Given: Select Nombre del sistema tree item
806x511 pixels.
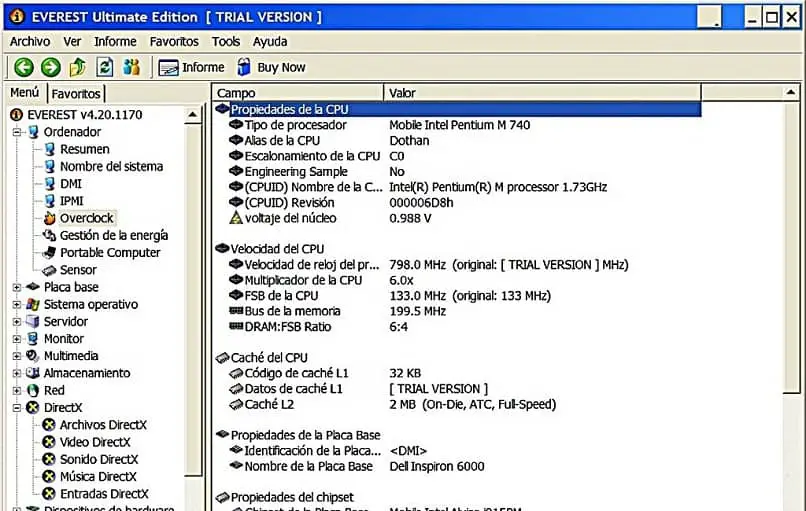Looking at the screenshot, I should (x=112, y=167).
